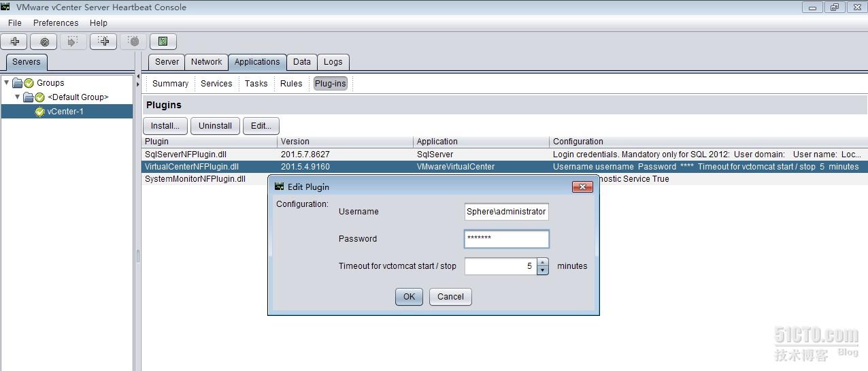Switch to the Data tab
Image resolution: width=868 pixels, height=371 pixels.
coord(302,62)
